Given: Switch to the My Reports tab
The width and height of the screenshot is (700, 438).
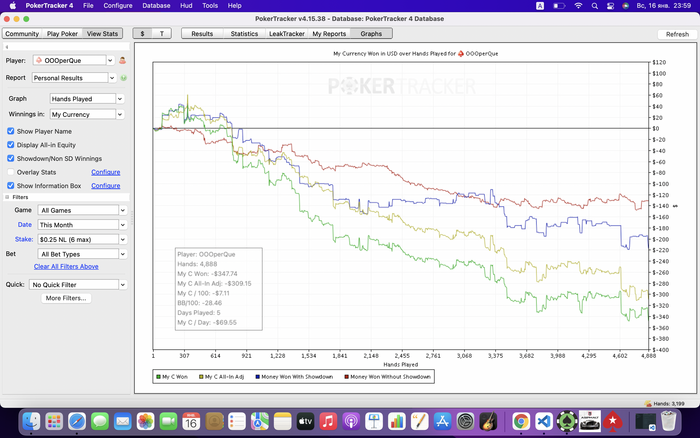Looking at the screenshot, I should pyautogui.click(x=329, y=33).
